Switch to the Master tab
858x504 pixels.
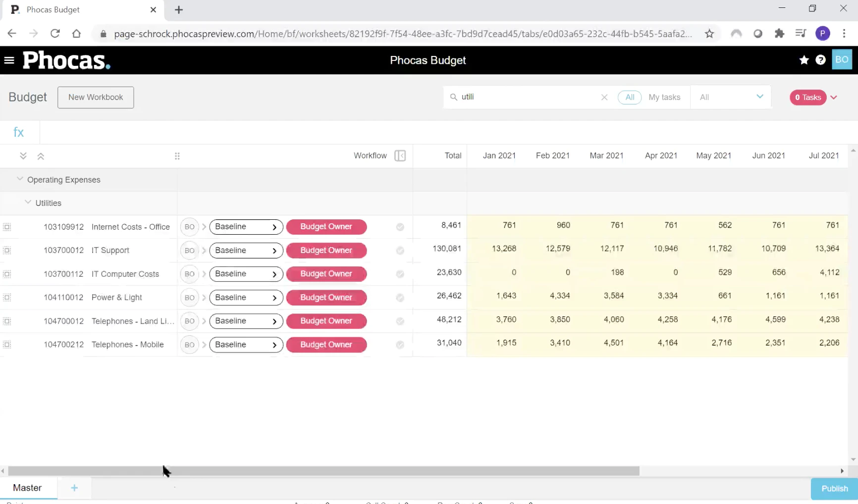pos(28,488)
